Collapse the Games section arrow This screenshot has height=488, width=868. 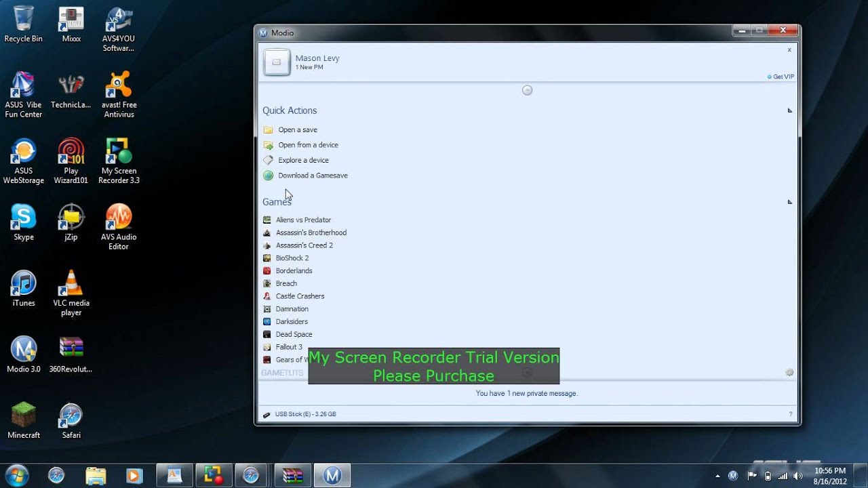click(789, 202)
